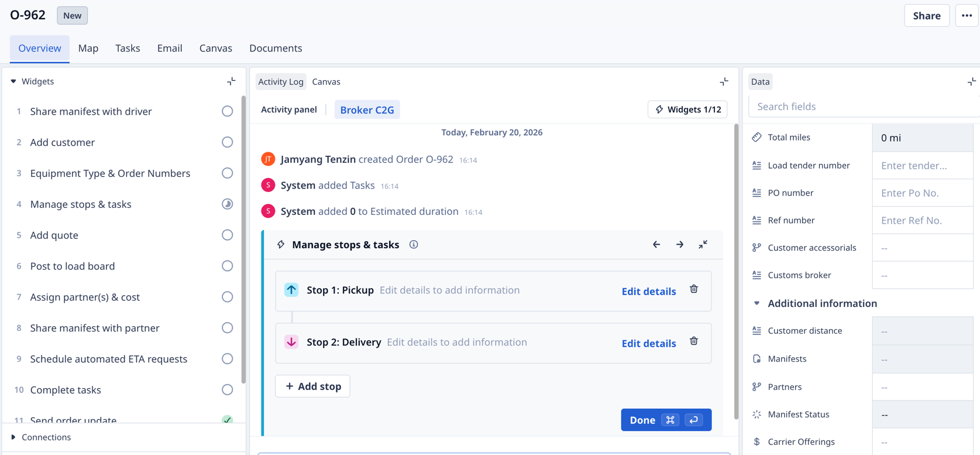The width and height of the screenshot is (980, 455).
Task: Open the Tasks tab
Action: tap(128, 48)
